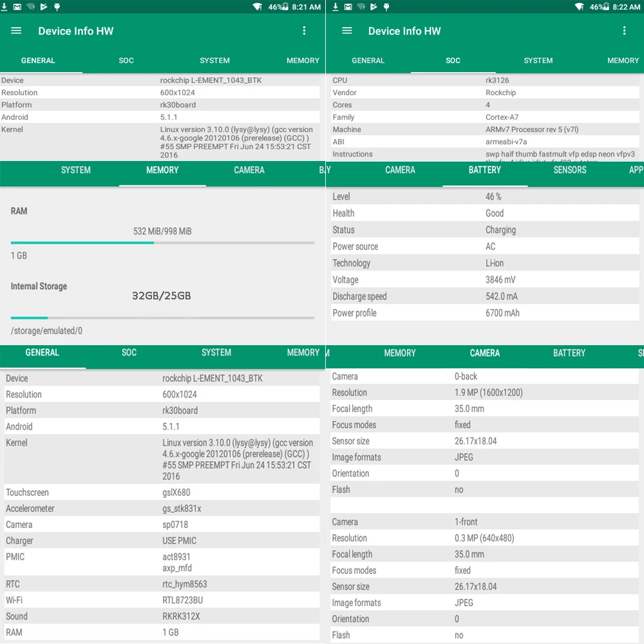Tap the mail notification icon in the 8:22 AM status bar
This screenshot has width=644, height=644.
[x=348, y=6]
